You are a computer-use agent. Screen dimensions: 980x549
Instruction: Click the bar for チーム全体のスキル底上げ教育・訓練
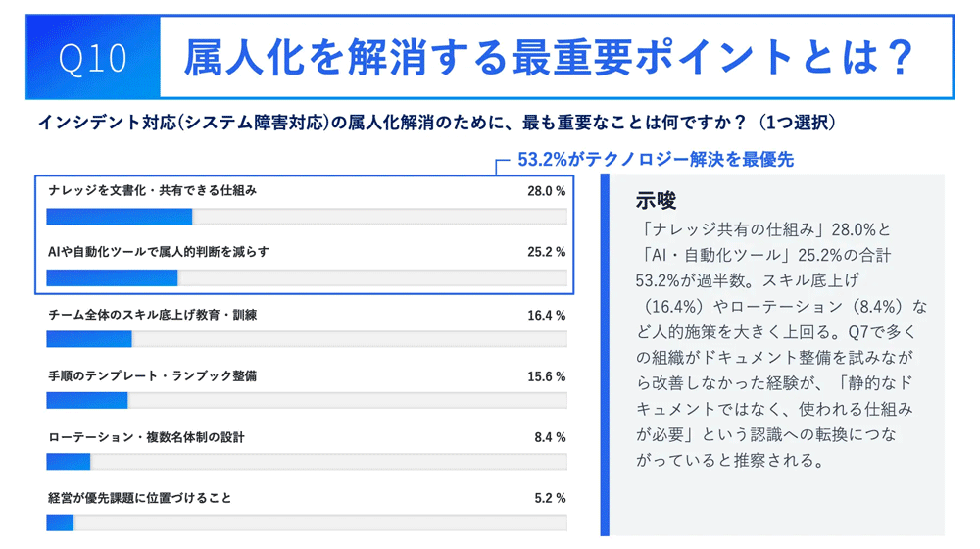[89, 339]
